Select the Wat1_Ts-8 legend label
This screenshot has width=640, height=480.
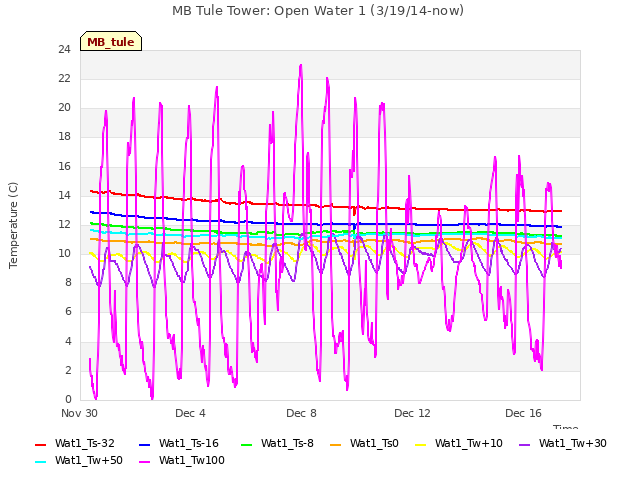(x=287, y=444)
